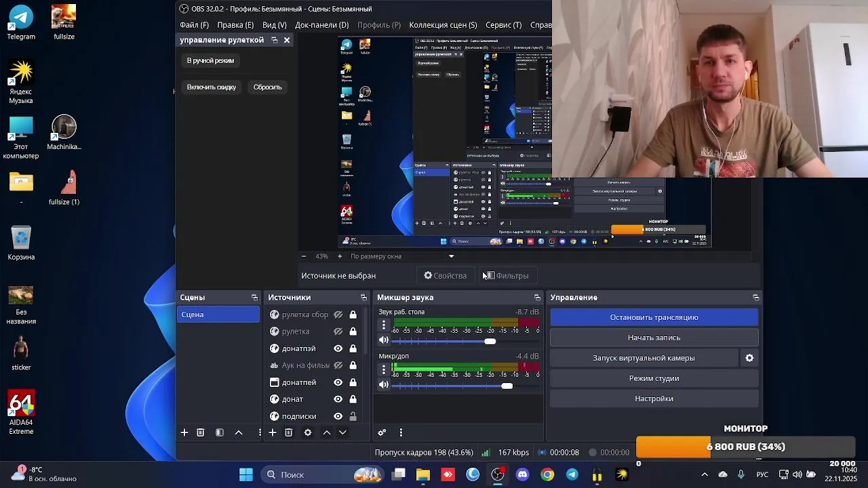868x488 pixels.
Task: Undock the Микшер звука panel
Action: (x=537, y=298)
